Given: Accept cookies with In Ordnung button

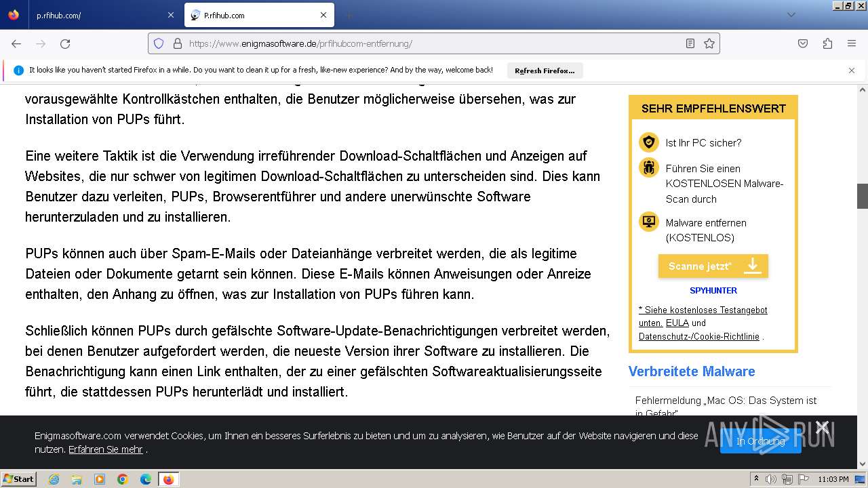Looking at the screenshot, I should point(761,441).
